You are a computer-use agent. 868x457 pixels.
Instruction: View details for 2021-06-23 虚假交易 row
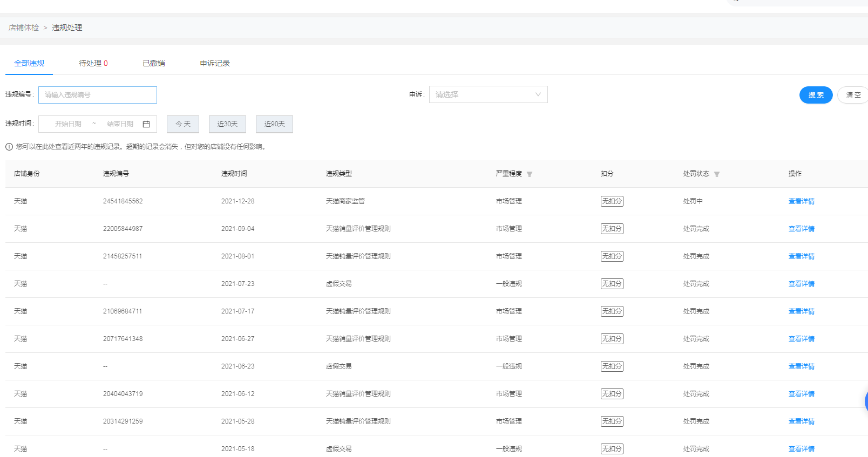[802, 366]
